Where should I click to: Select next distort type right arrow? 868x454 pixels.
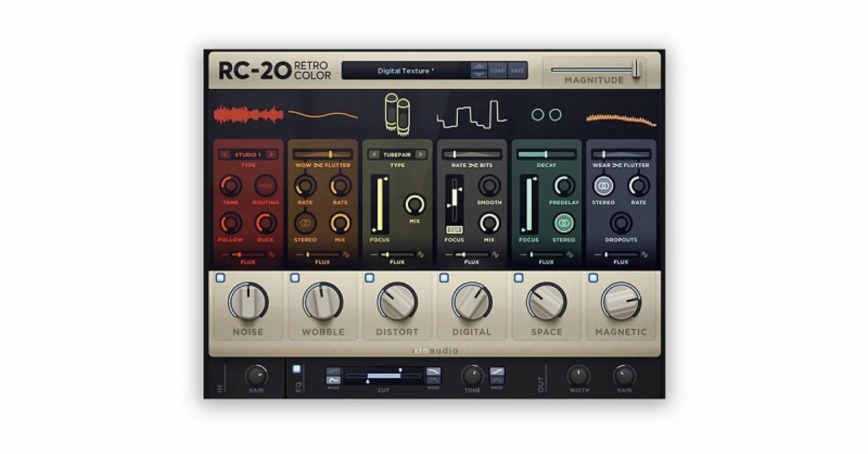click(421, 154)
